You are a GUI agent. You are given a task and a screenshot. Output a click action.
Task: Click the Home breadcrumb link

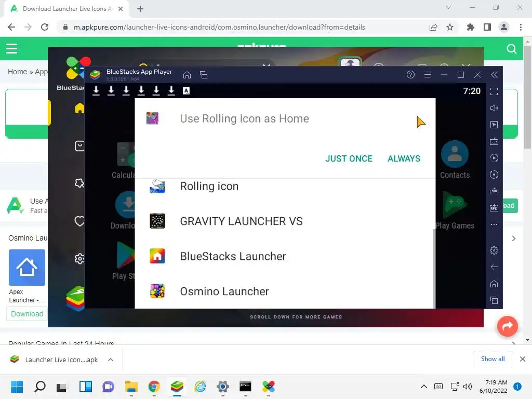coord(17,72)
